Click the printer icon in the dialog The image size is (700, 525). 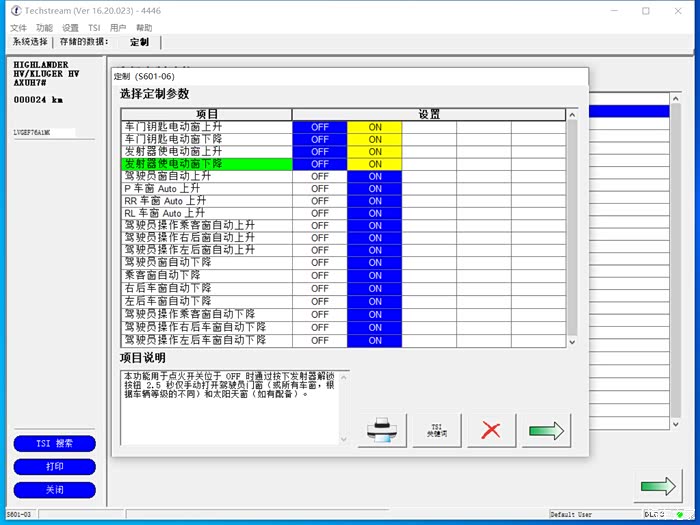click(x=382, y=430)
